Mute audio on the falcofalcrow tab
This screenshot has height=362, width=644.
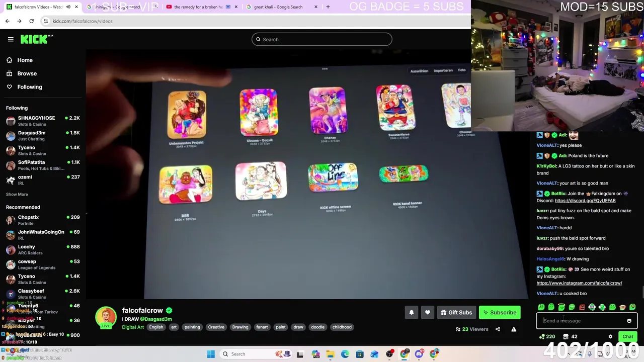pyautogui.click(x=68, y=7)
